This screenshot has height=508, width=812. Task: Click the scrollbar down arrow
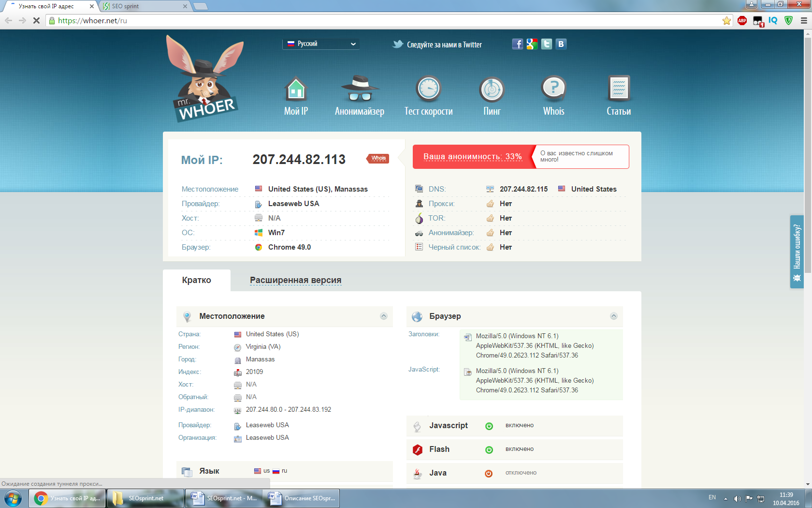point(808,484)
